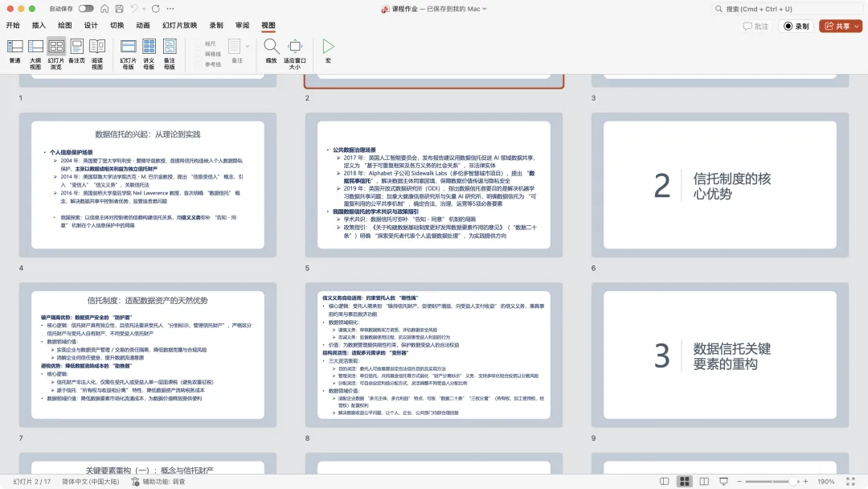This screenshot has width=868, height=489.
Task: Open the Animations (动画) tab
Action: (143, 26)
